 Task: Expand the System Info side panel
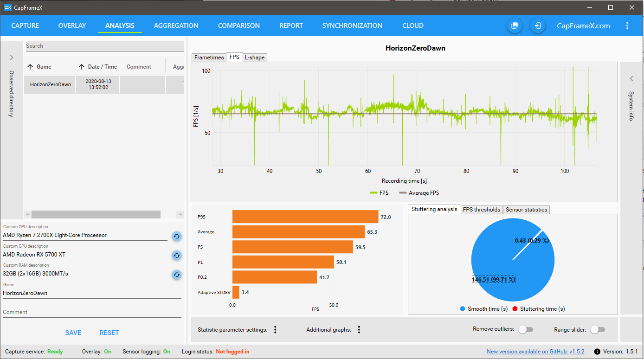point(631,78)
